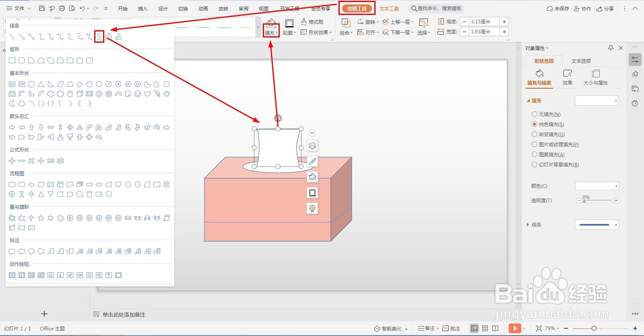This screenshot has height=336, width=644.
Task: Open the 插入 ribbon tab
Action: coord(143,8)
